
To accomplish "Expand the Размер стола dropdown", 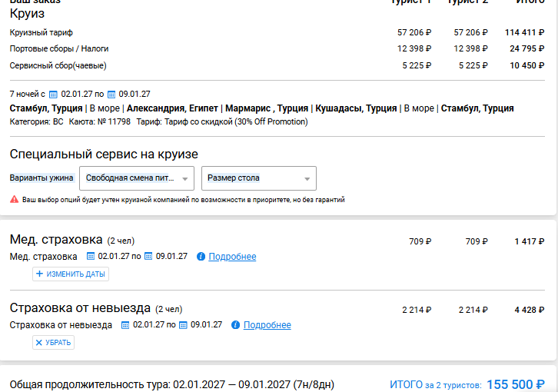I will pyautogui.click(x=259, y=178).
